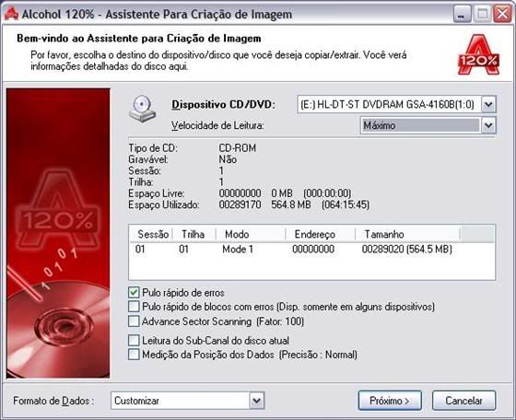Enable Pulo rápido de blocos com erros
Screen dimensions: 516x420
[134, 307]
